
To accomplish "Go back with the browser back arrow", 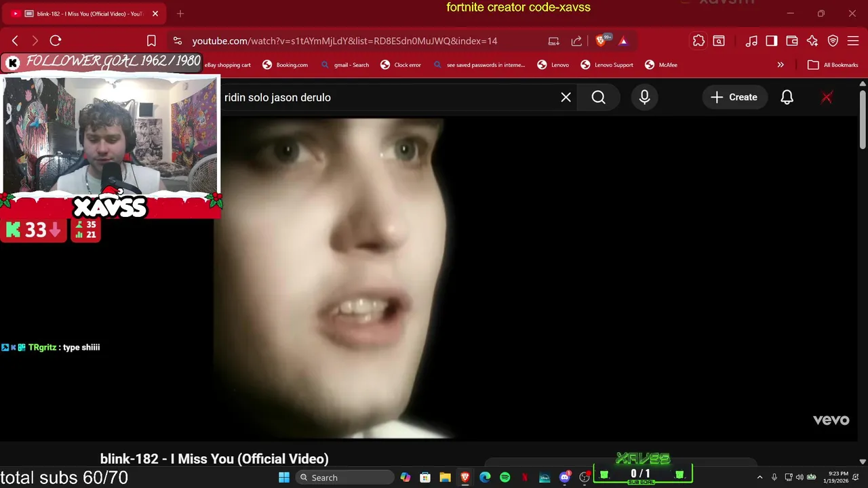I will 15,41.
